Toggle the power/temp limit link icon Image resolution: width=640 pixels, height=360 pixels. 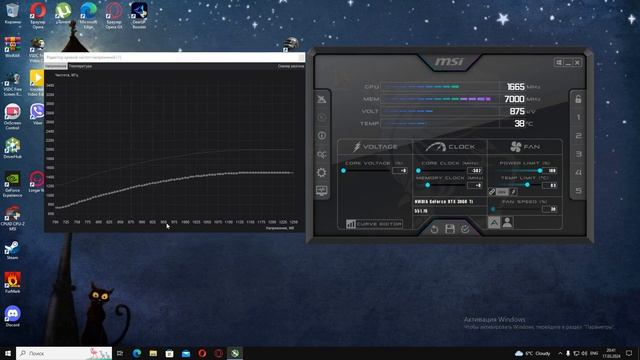(492, 192)
